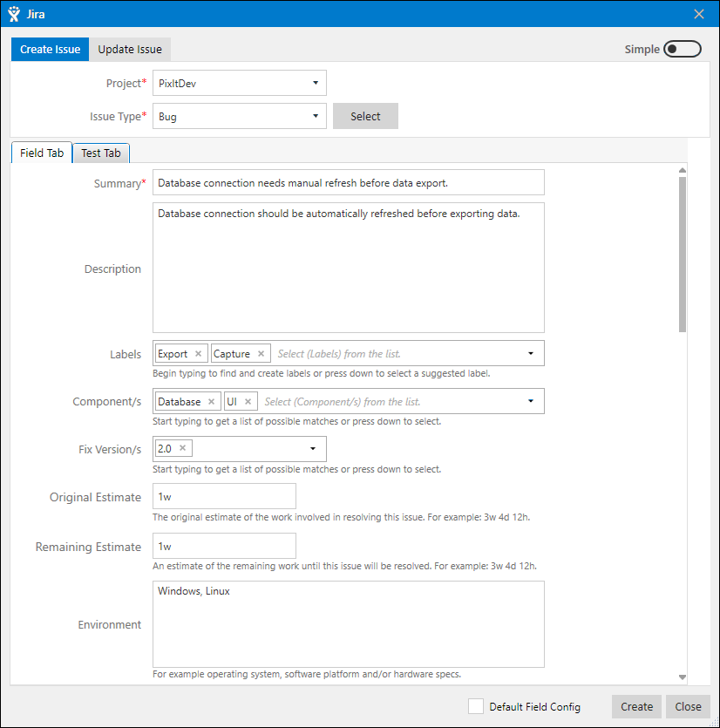Viewport: 720px width, 728px height.
Task: Switch to the Update Issue tab
Action: (x=130, y=50)
